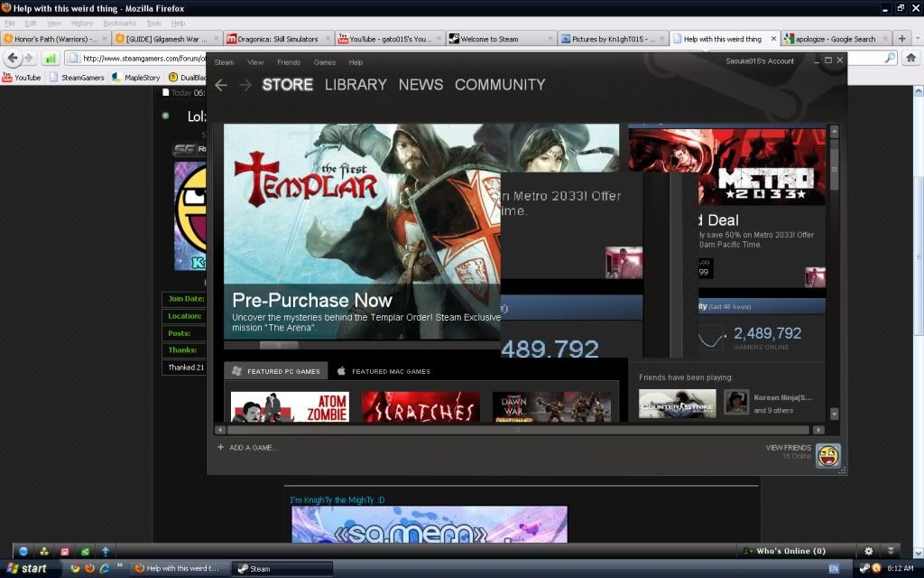Go forward in the Steam client
Image resolution: width=924 pixels, height=578 pixels.
(x=245, y=85)
